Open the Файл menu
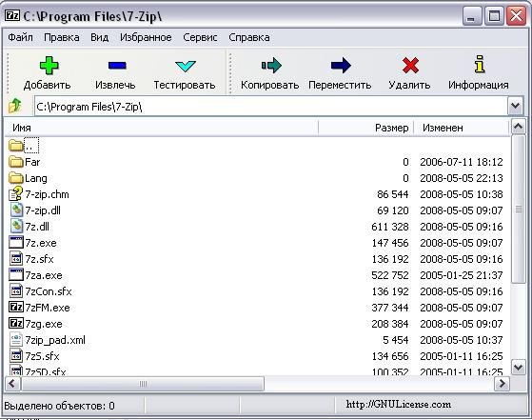Image resolution: width=532 pixels, height=420 pixels. (x=20, y=37)
